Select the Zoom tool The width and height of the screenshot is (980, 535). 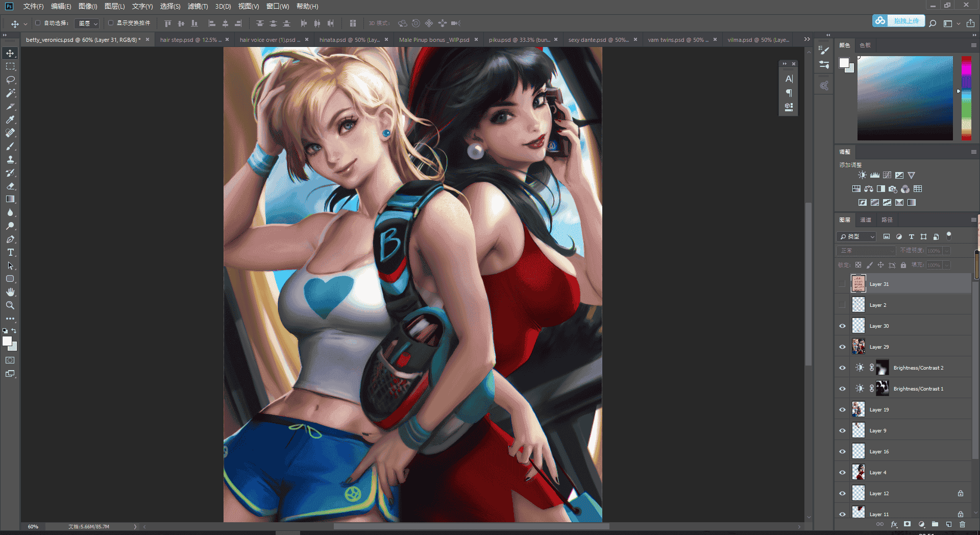point(10,305)
